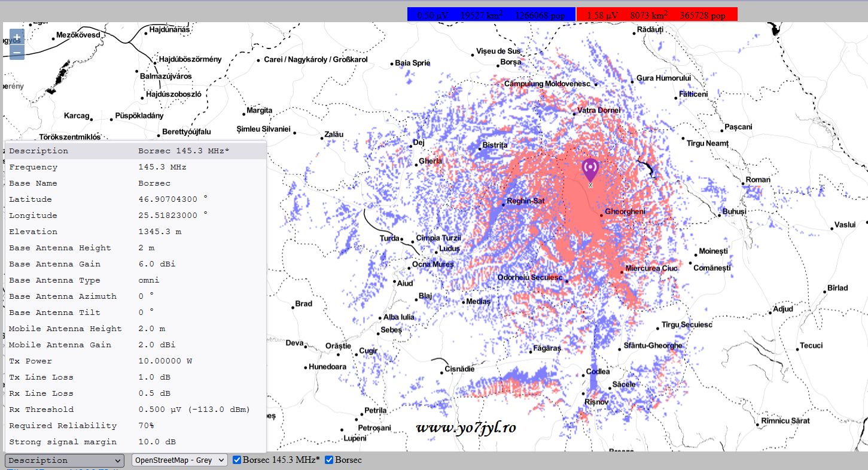868x470 pixels.
Task: Uncheck the checkbox labeled only "Borsec"
Action: pos(329,460)
